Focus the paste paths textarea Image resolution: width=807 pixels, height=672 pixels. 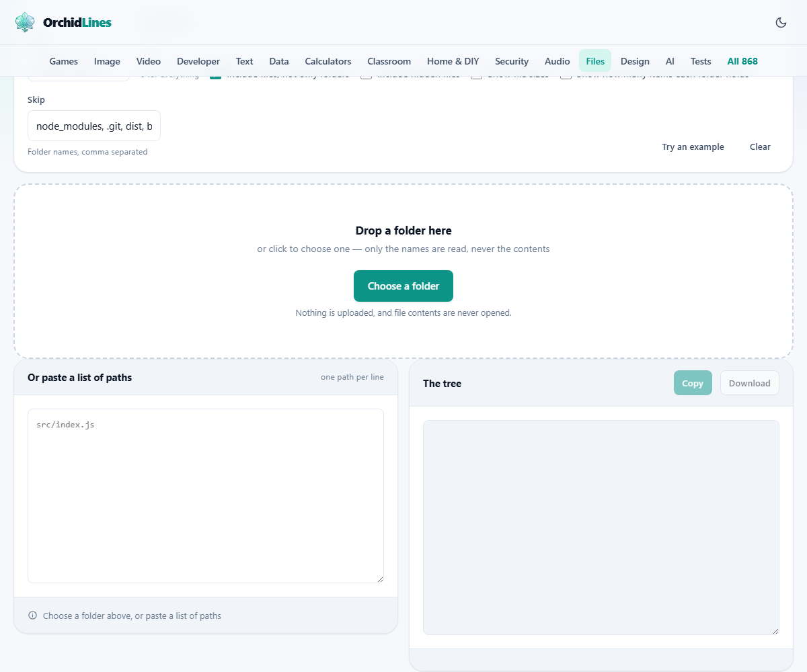206,496
